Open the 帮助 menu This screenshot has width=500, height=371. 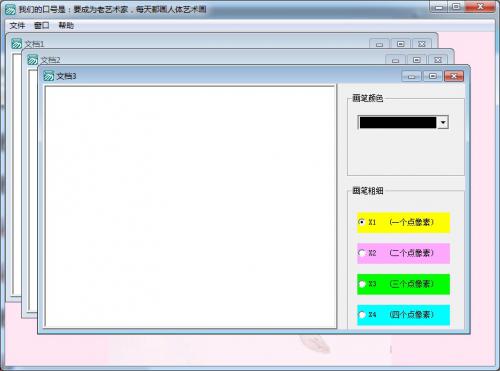(x=66, y=25)
